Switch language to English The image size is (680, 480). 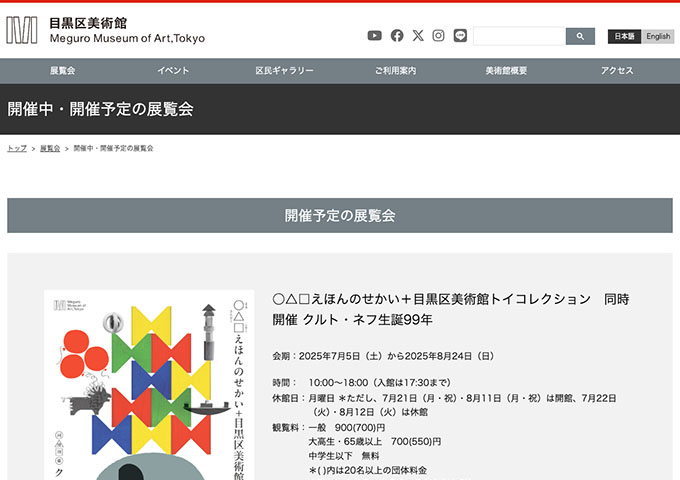point(658,36)
